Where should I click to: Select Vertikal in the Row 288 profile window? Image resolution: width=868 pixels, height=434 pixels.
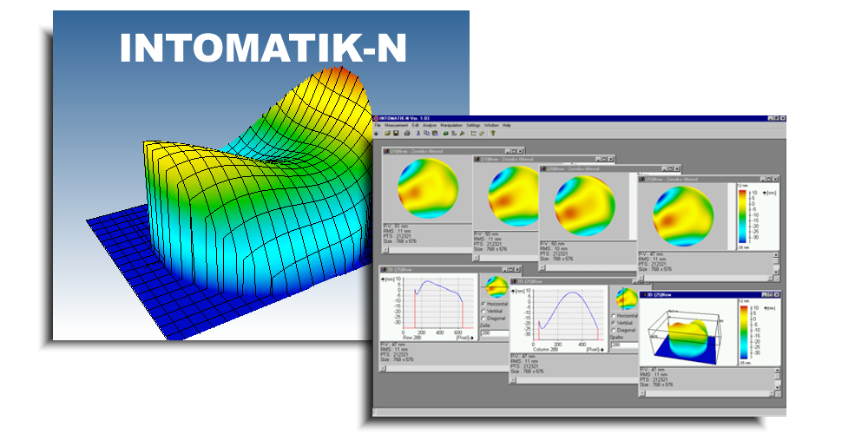492,311
